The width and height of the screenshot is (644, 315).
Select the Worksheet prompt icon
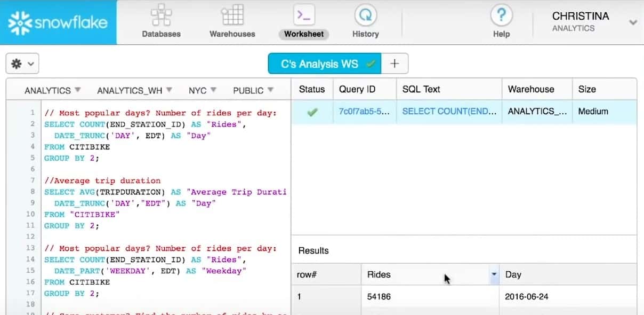tap(304, 15)
